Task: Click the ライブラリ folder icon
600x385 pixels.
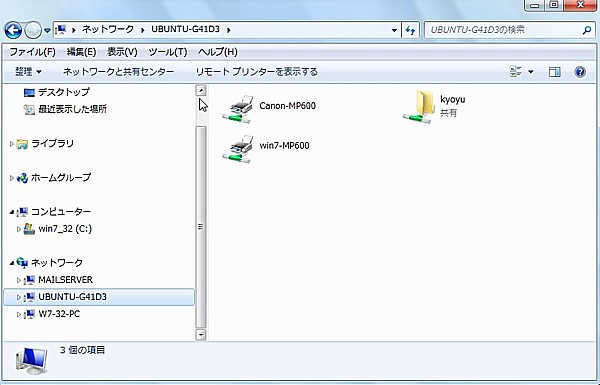Action: coord(22,144)
